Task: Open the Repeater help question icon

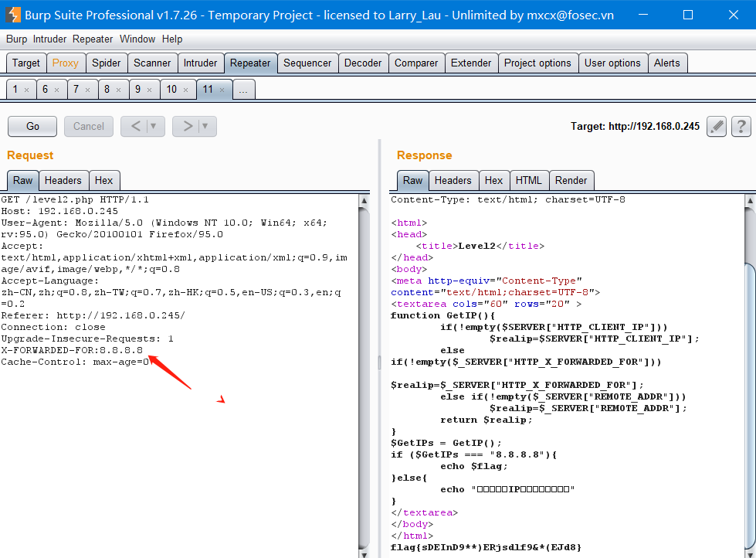Action: pos(741,127)
